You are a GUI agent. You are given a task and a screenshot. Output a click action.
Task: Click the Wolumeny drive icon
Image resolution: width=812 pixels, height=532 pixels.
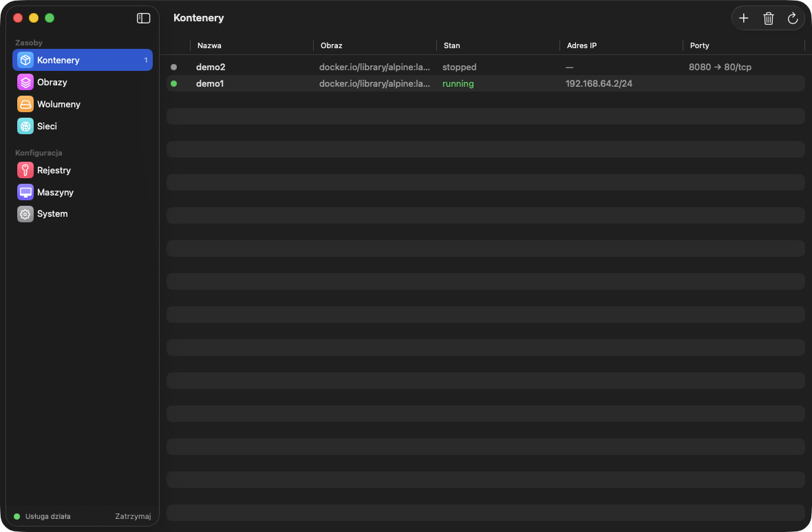pyautogui.click(x=25, y=104)
